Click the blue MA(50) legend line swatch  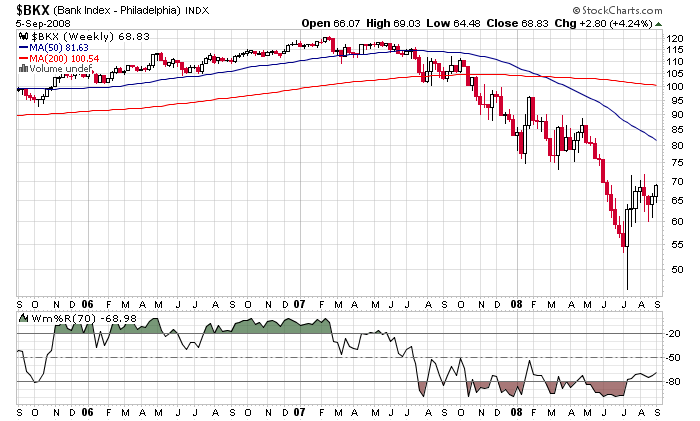tap(24, 47)
